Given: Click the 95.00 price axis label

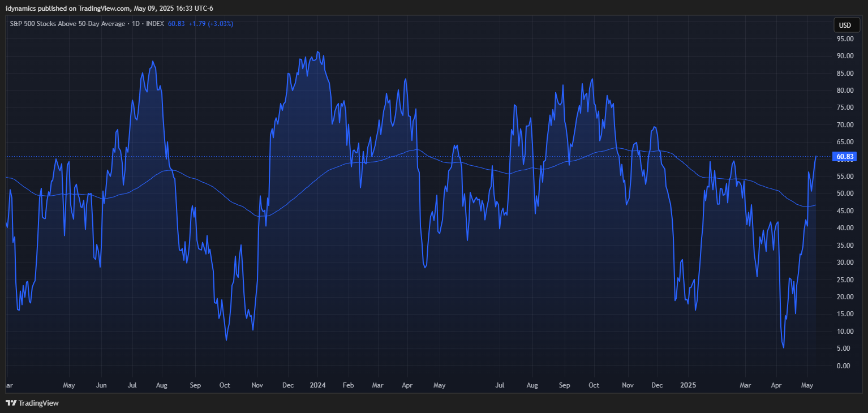Looking at the screenshot, I should 845,39.
